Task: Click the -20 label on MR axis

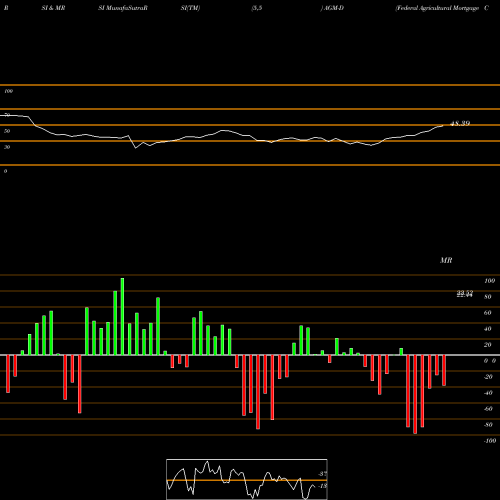Action: pyautogui.click(x=488, y=377)
